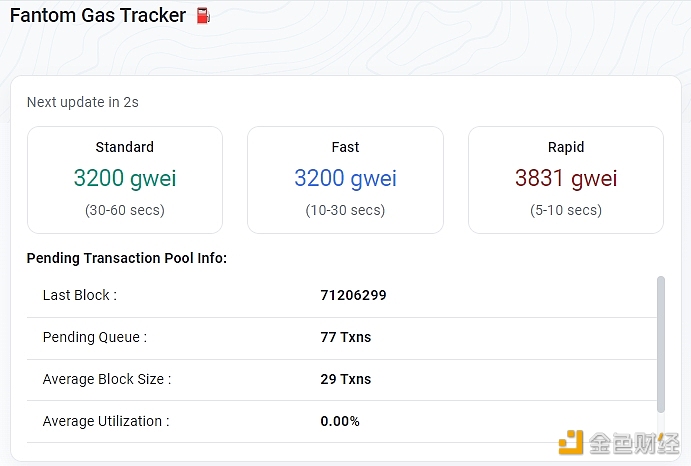
Task: Click the pending pool info scrollbar
Action: click(660, 344)
